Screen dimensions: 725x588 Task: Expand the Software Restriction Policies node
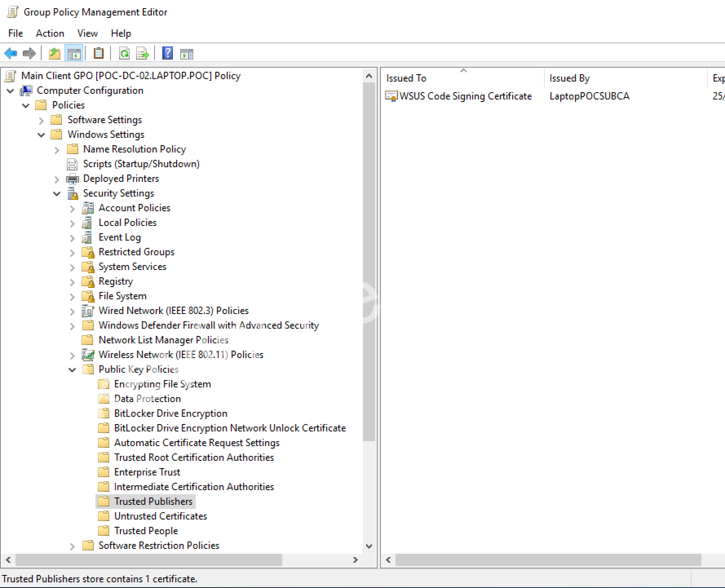point(72,546)
